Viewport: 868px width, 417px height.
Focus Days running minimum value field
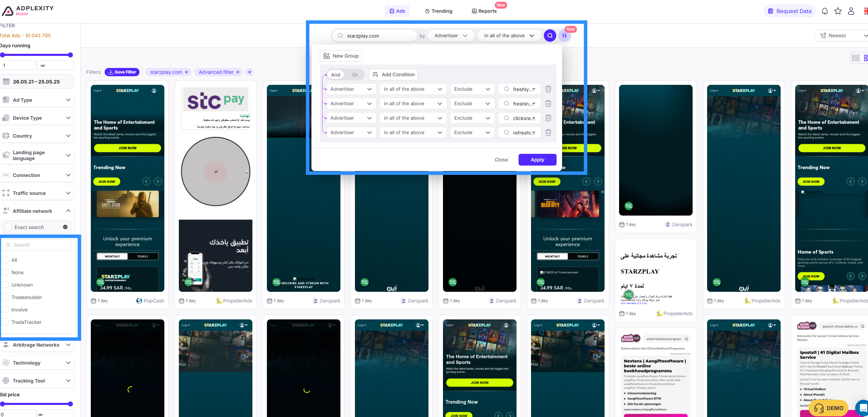tap(18, 65)
